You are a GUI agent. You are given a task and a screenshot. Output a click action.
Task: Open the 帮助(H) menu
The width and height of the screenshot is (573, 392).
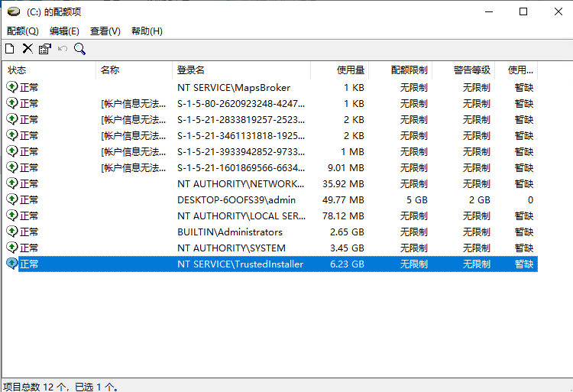click(x=147, y=31)
